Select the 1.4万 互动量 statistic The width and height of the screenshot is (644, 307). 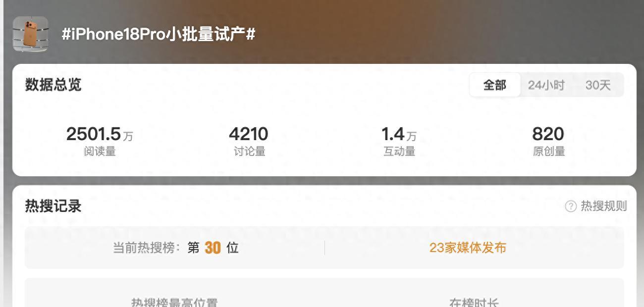click(x=399, y=141)
